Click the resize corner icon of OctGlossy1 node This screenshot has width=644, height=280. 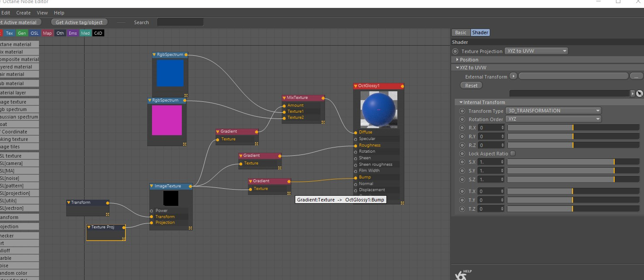(402, 202)
